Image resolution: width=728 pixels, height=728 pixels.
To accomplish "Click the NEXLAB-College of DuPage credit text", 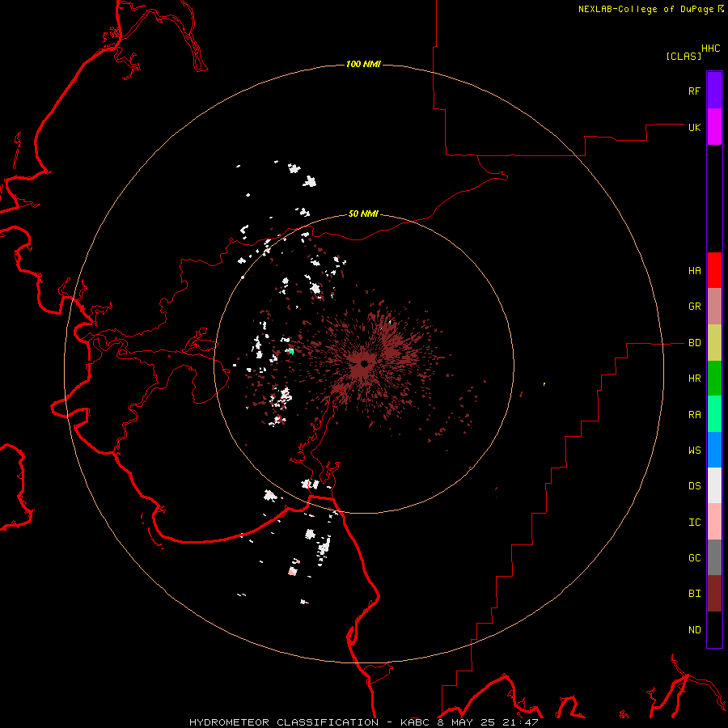I will tap(645, 9).
